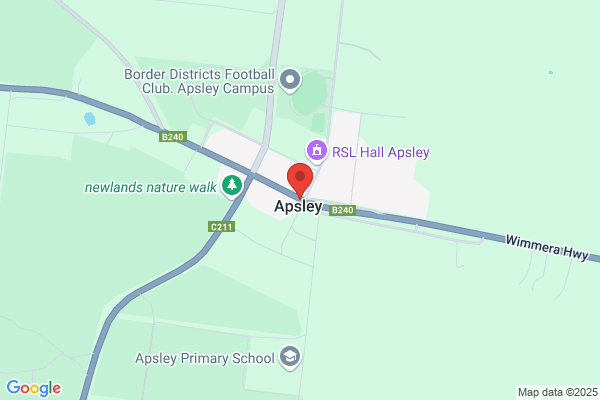Click the tiny blue water dot northeast
This screenshot has width=600, height=400.
(x=551, y=72)
